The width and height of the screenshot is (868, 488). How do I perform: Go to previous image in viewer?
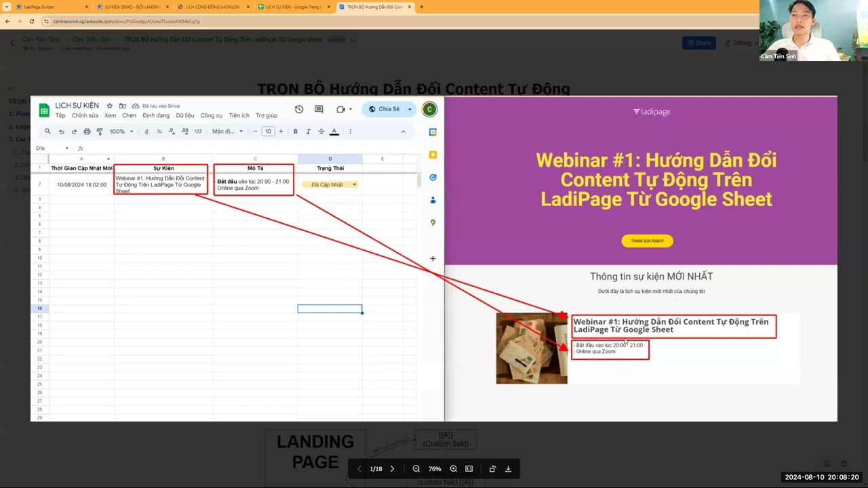click(x=359, y=469)
